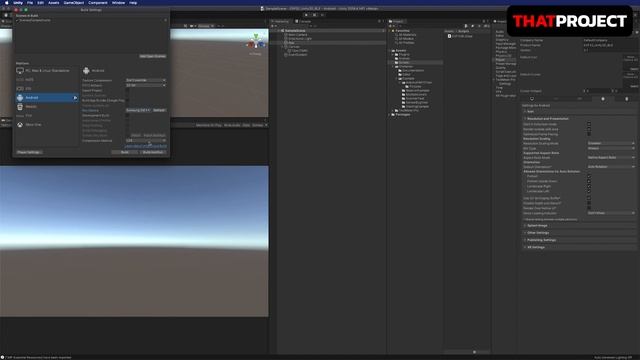
Task: Switch to the standalone monitor tab in Player settings
Action: point(532,99)
